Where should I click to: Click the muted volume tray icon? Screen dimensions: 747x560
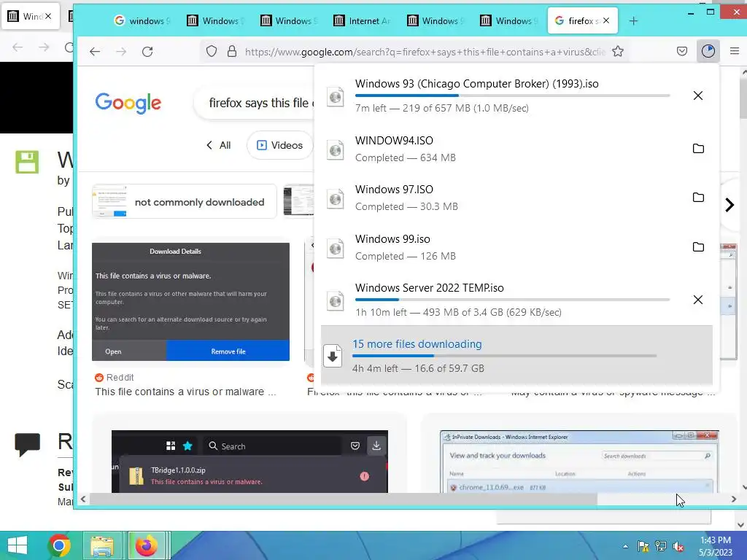pyautogui.click(x=678, y=547)
